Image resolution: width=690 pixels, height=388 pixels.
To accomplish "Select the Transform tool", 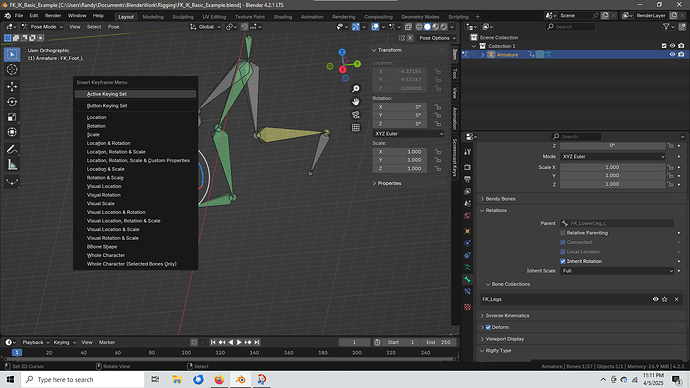I will point(12,132).
